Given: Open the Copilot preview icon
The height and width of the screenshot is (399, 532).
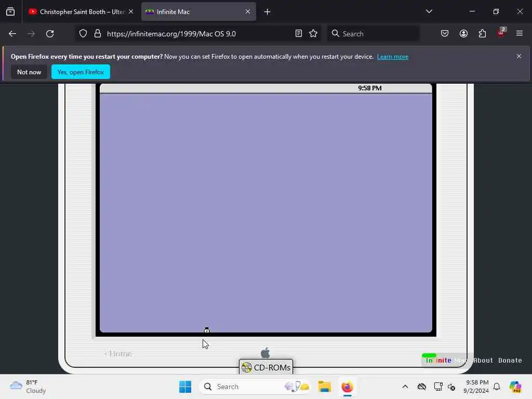Looking at the screenshot, I should click(515, 387).
